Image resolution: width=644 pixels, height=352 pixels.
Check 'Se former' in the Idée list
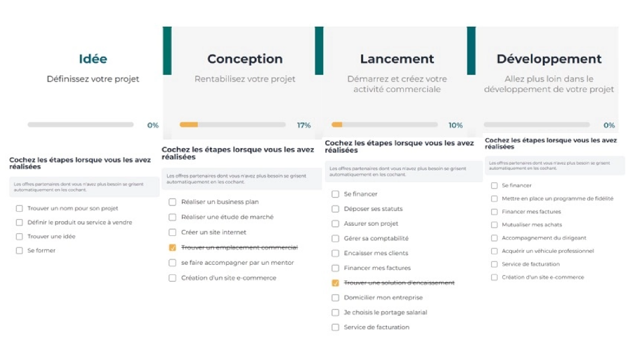click(20, 251)
